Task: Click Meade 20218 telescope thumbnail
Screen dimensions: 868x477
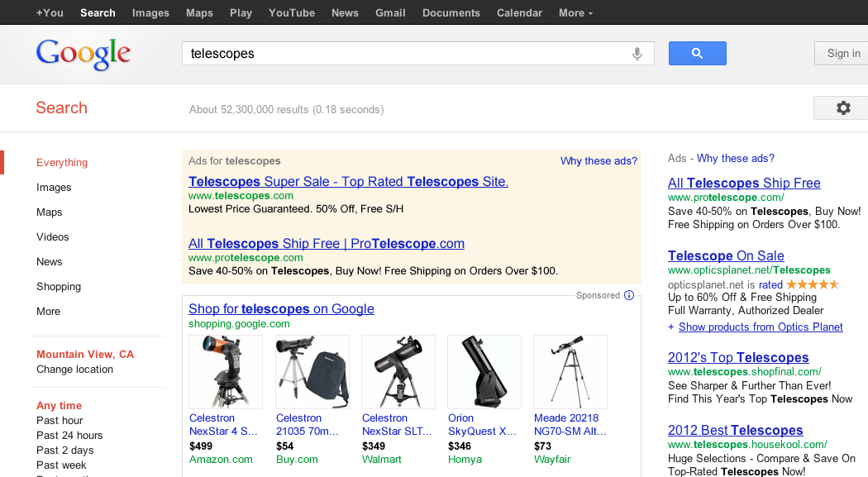Action: pyautogui.click(x=570, y=372)
